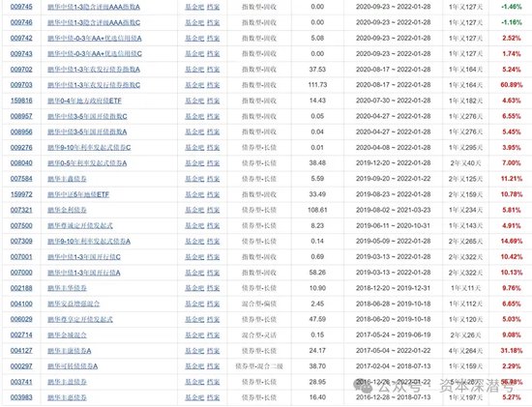Screen dimensions: 532x407
Task: Open fund code 007321 link
Action: (x=21, y=210)
